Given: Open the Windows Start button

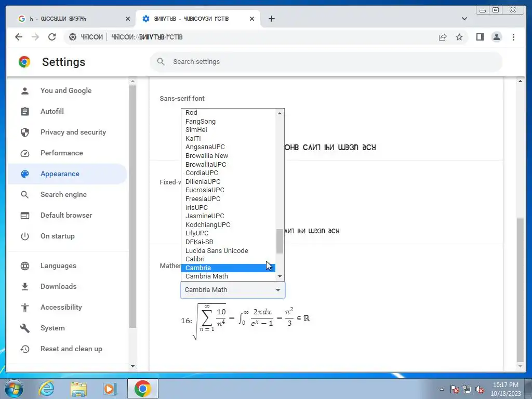Looking at the screenshot, I should (x=14, y=389).
